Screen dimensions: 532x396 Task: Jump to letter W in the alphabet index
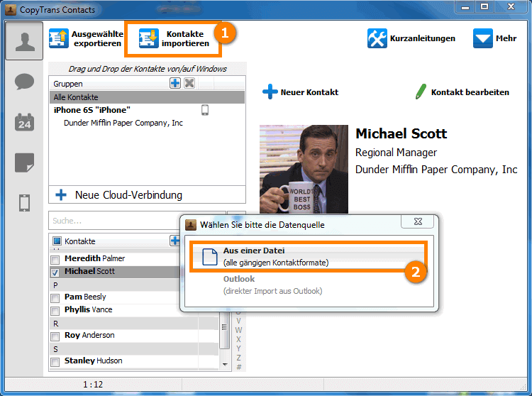(238, 330)
